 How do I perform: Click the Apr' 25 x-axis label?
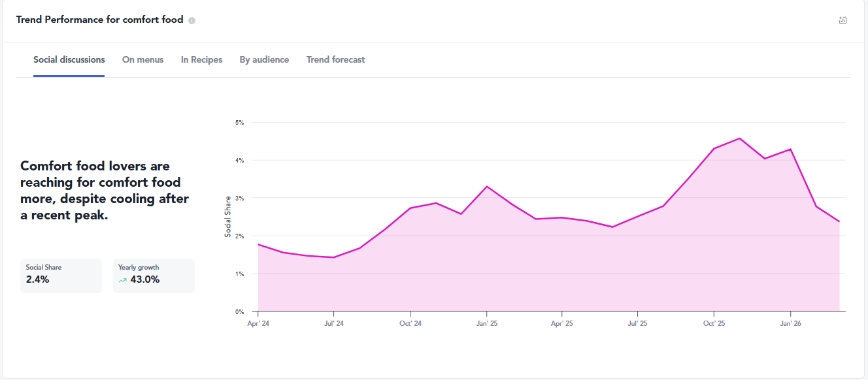point(562,323)
